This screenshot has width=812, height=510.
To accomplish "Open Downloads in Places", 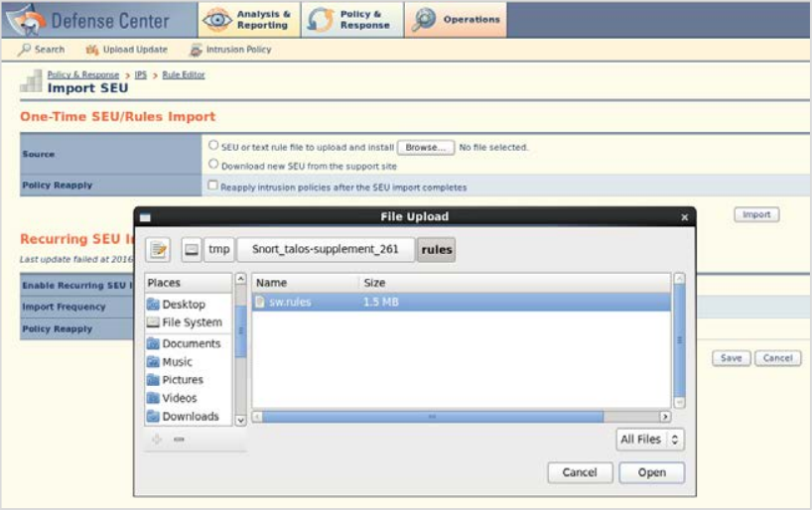I will (x=189, y=417).
